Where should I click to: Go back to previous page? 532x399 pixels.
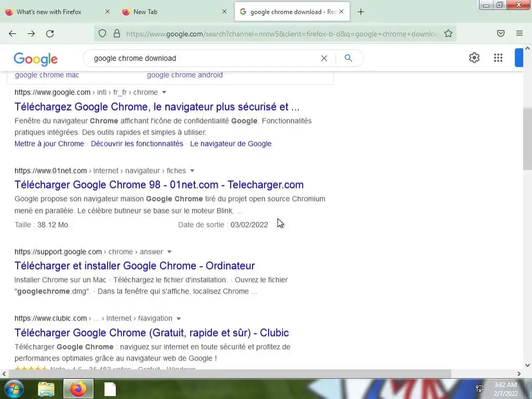pos(12,34)
